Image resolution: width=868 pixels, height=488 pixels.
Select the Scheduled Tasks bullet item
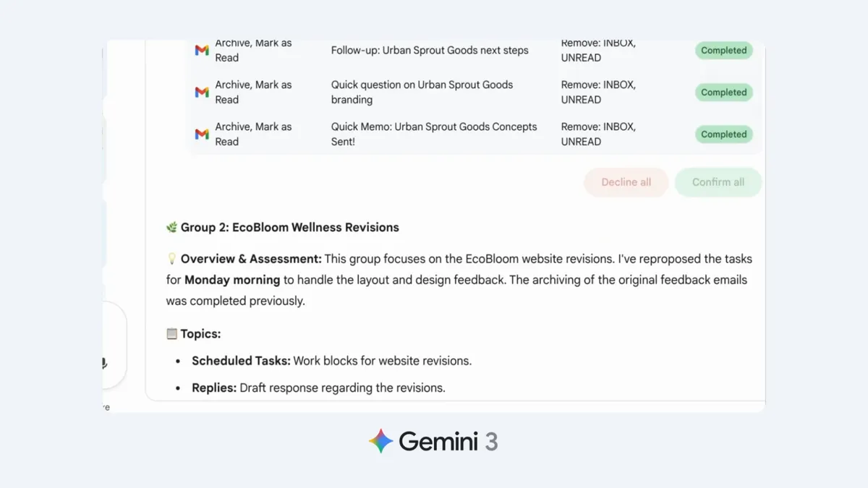pyautogui.click(x=331, y=360)
